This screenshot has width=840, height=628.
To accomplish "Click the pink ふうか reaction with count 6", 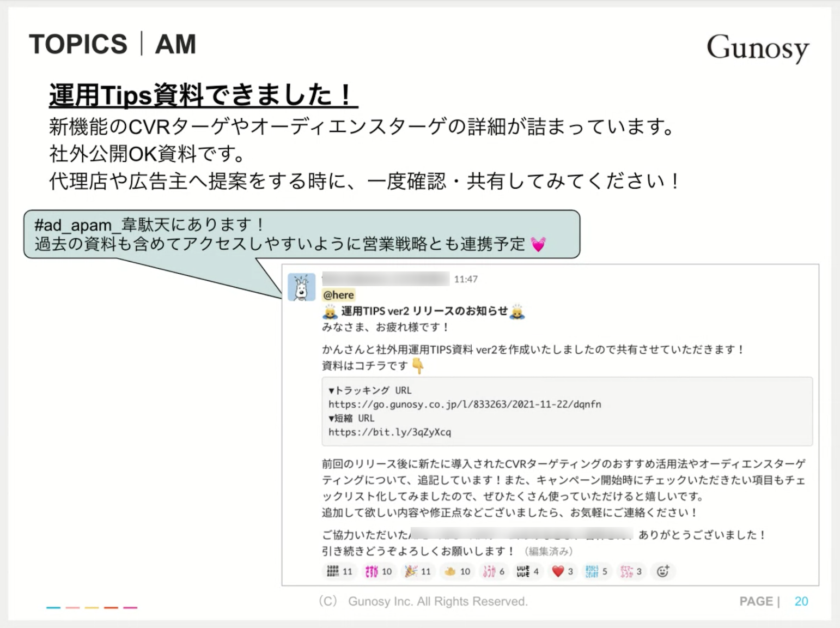I will [494, 571].
